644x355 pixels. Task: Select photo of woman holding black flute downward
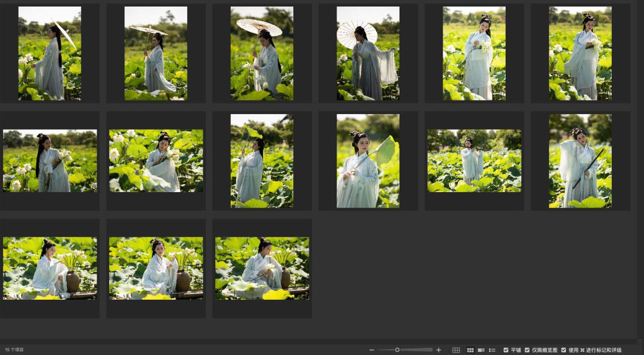pos(580,161)
